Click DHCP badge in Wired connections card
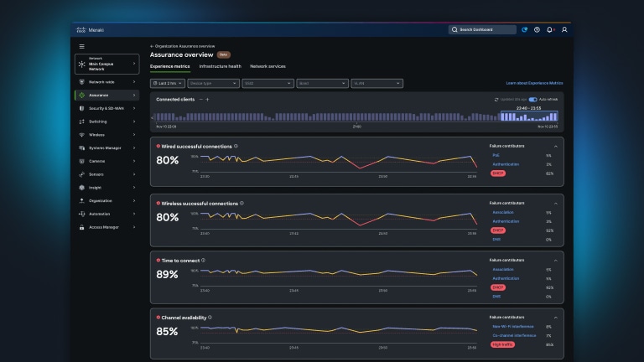 pos(498,173)
